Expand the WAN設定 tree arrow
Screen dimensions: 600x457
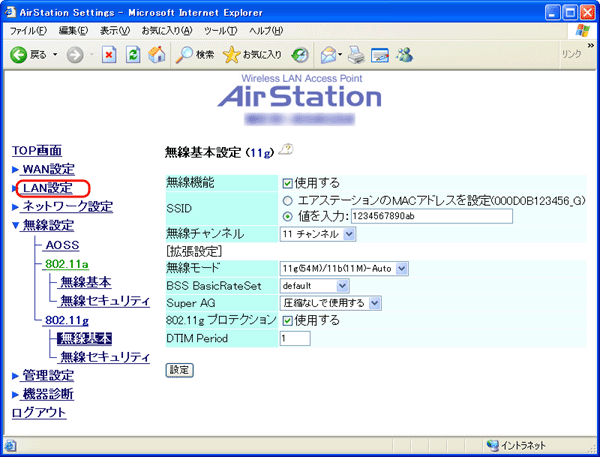15,169
